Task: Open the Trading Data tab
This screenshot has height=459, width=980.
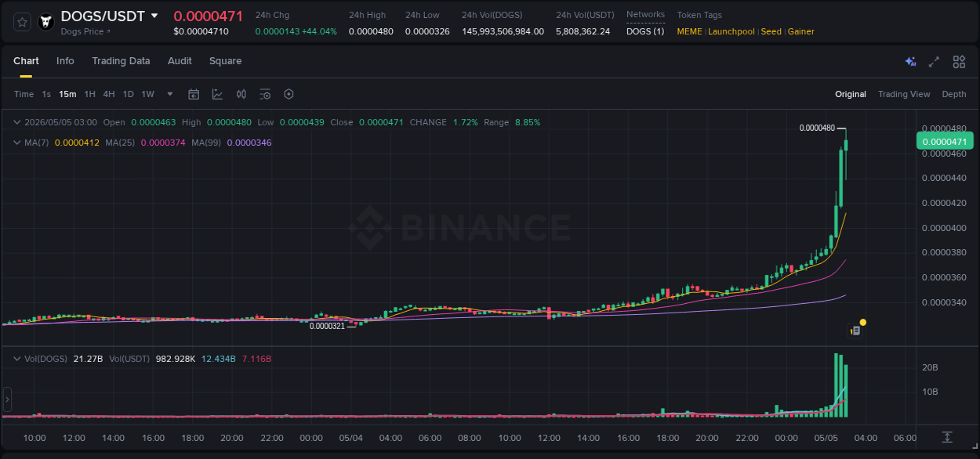Action: pyautogui.click(x=121, y=61)
